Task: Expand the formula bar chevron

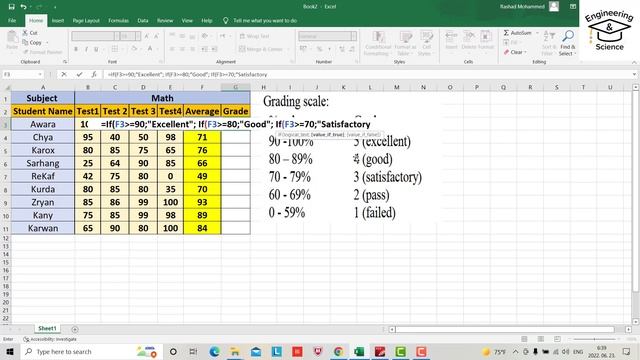Action: (x=634, y=74)
